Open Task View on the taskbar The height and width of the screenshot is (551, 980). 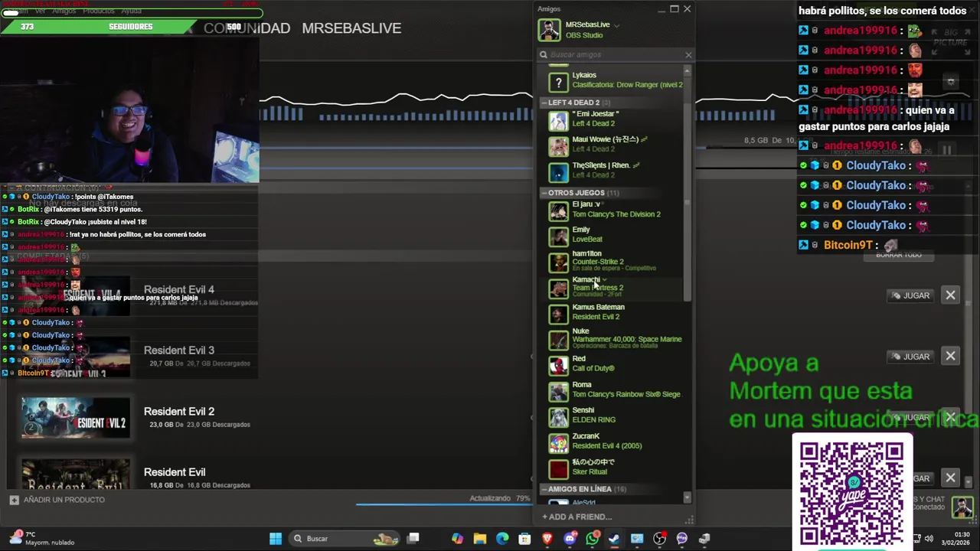pyautogui.click(x=413, y=539)
